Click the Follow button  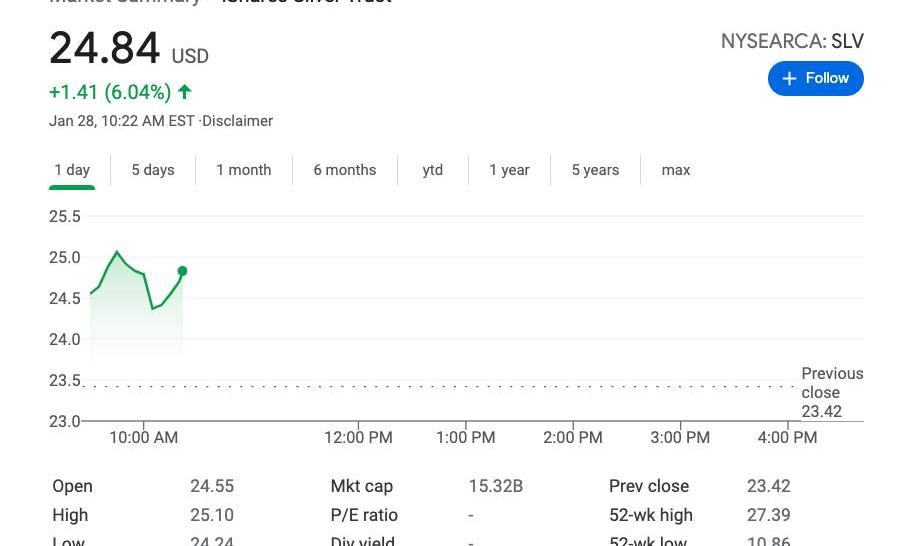(815, 78)
